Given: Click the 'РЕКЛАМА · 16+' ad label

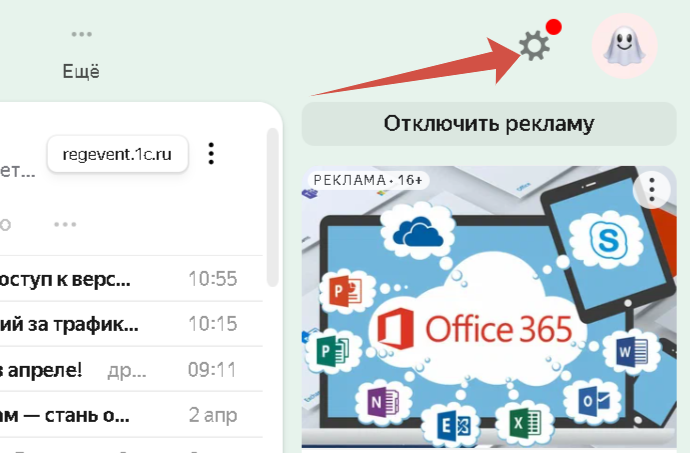Looking at the screenshot, I should 368,180.
